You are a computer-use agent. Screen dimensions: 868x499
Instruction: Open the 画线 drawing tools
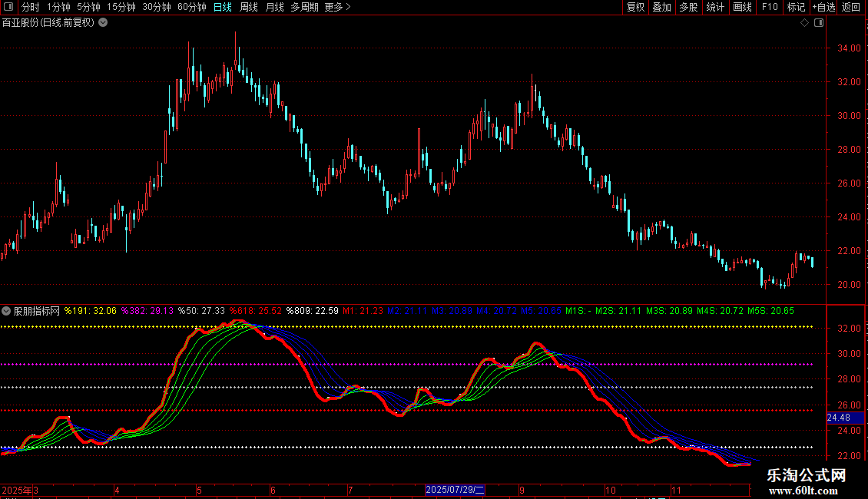pos(742,8)
